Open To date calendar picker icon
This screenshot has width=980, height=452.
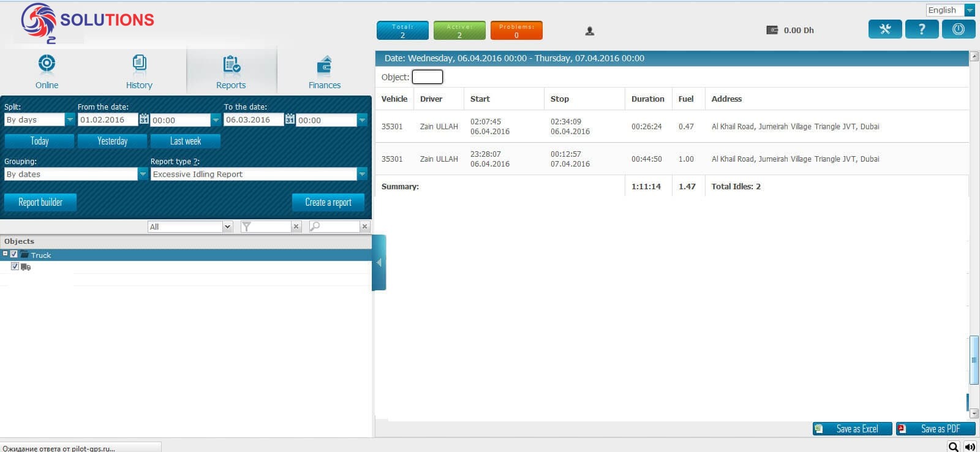(290, 119)
